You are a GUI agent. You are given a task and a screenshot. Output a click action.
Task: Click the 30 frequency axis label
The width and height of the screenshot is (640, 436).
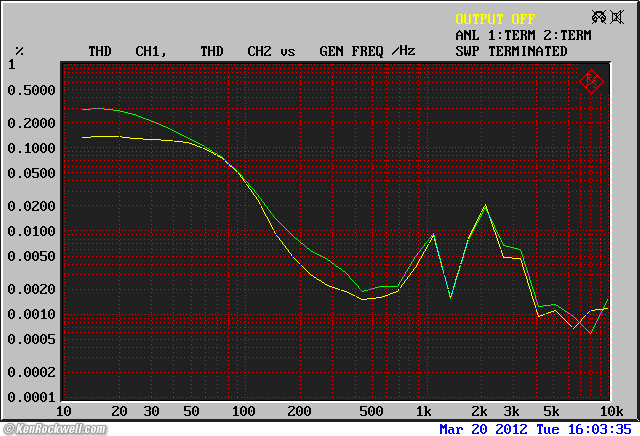[151, 411]
